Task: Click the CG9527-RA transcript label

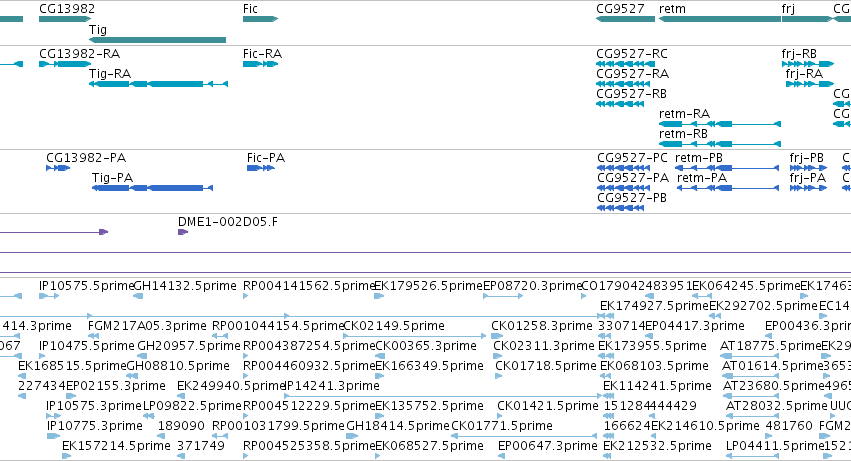Action: tap(632, 73)
